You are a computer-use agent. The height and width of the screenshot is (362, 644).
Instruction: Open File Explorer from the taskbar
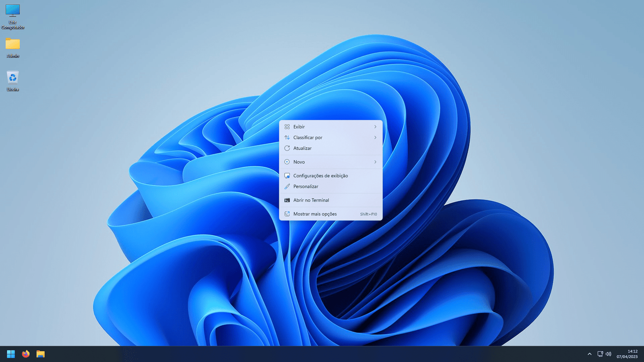(x=41, y=354)
